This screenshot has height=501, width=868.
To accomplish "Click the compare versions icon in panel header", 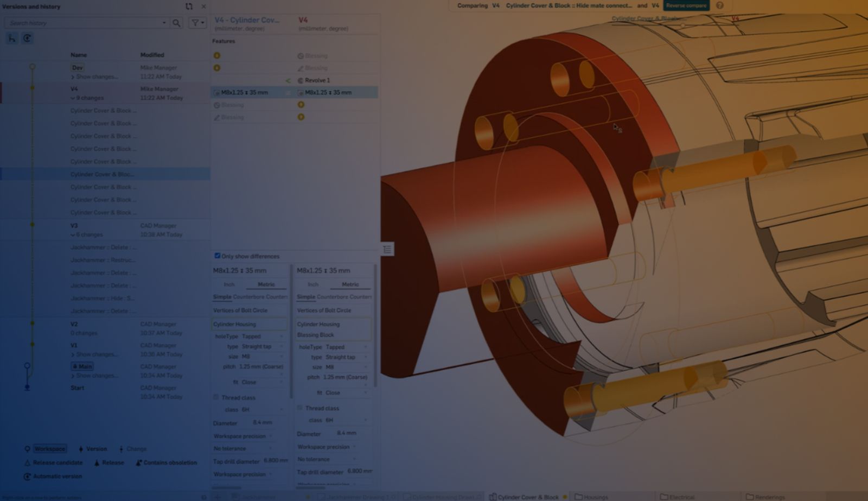I will click(x=189, y=7).
